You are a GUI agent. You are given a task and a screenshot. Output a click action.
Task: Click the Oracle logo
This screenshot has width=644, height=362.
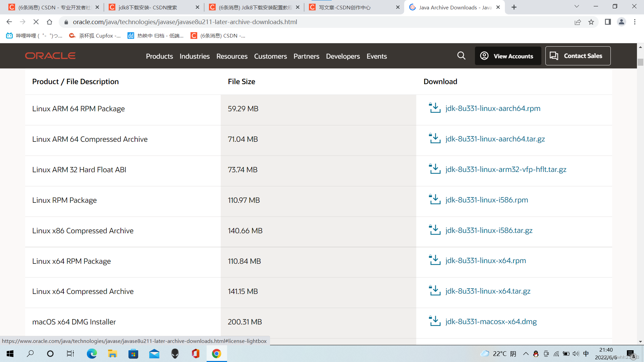click(50, 56)
